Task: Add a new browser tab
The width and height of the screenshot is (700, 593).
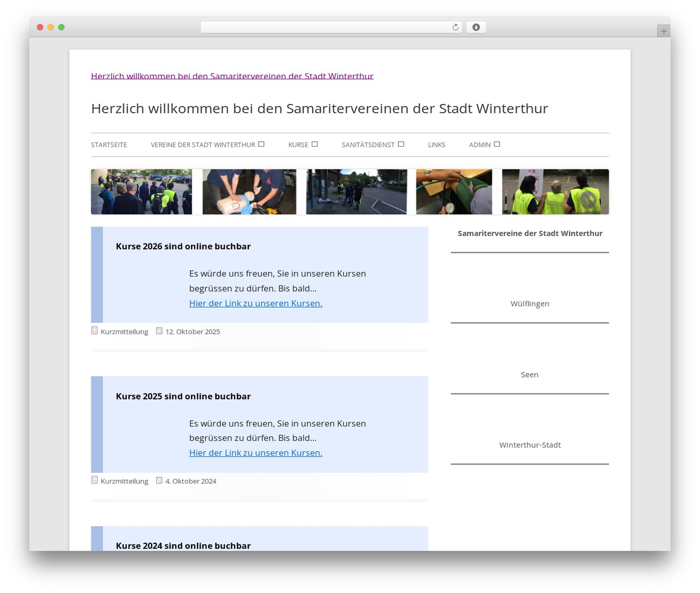Action: click(x=663, y=31)
